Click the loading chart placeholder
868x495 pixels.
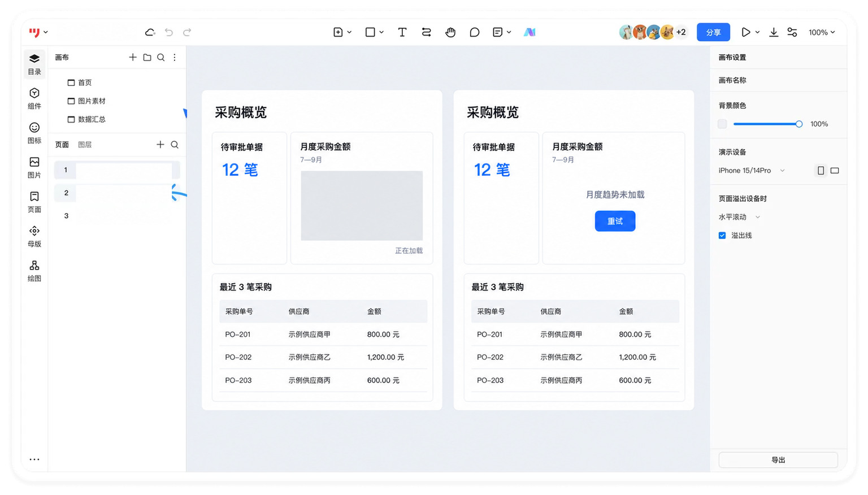coord(362,206)
